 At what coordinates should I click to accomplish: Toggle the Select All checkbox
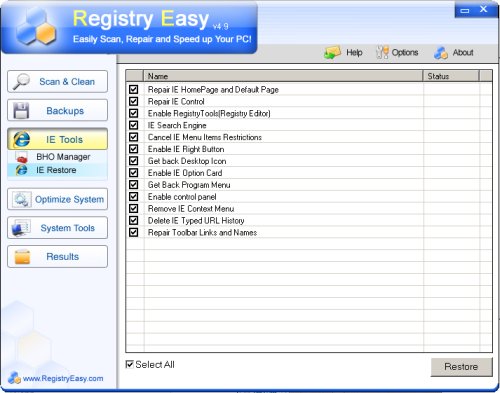130,364
